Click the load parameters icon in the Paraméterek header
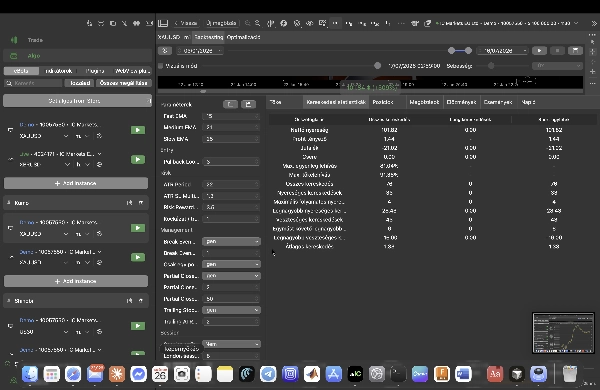Image resolution: width=600 pixels, height=390 pixels. (230, 104)
